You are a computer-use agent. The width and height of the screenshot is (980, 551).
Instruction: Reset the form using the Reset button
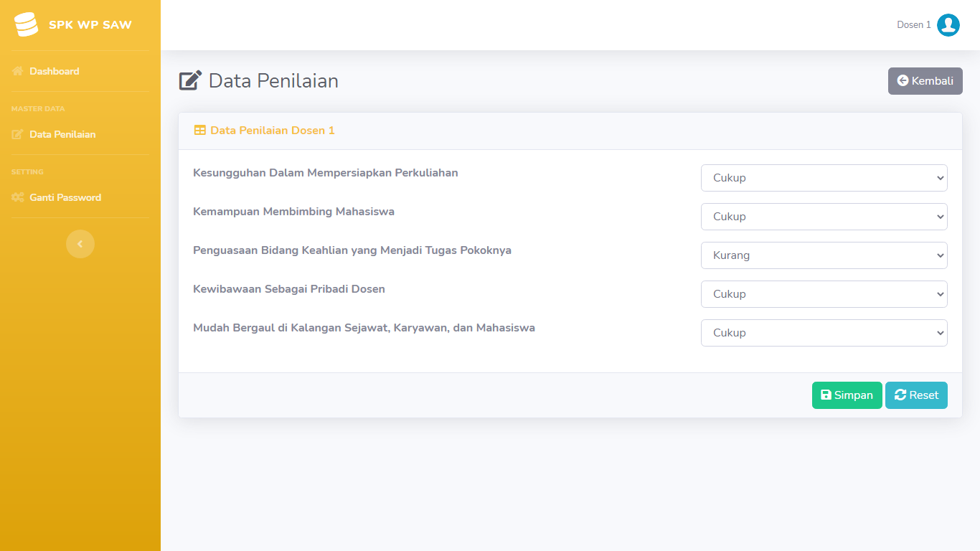click(x=916, y=395)
